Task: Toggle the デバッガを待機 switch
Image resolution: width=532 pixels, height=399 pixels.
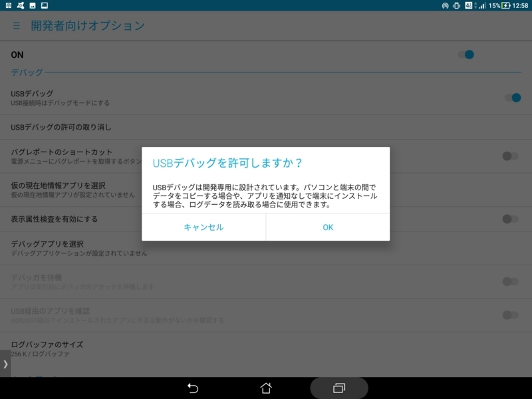Action: tap(510, 281)
